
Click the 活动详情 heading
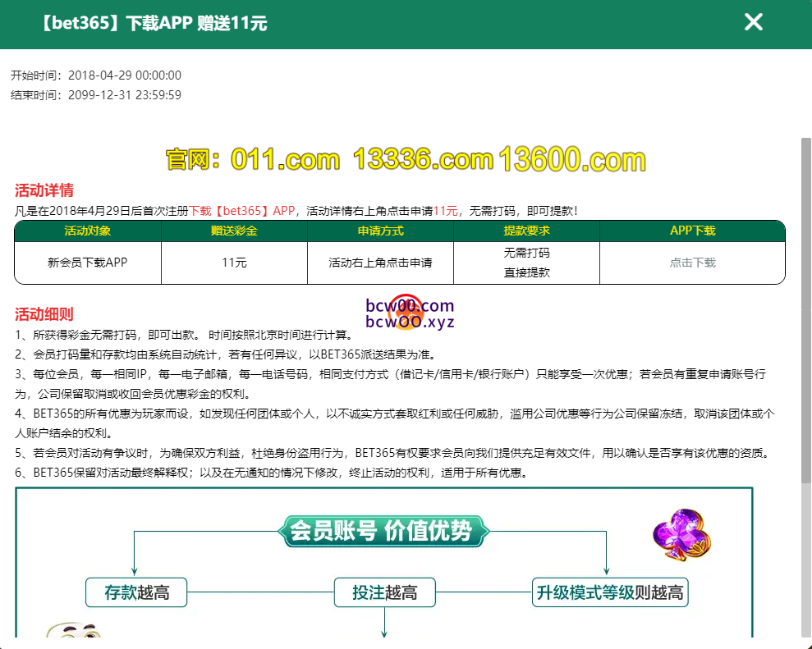coord(44,190)
